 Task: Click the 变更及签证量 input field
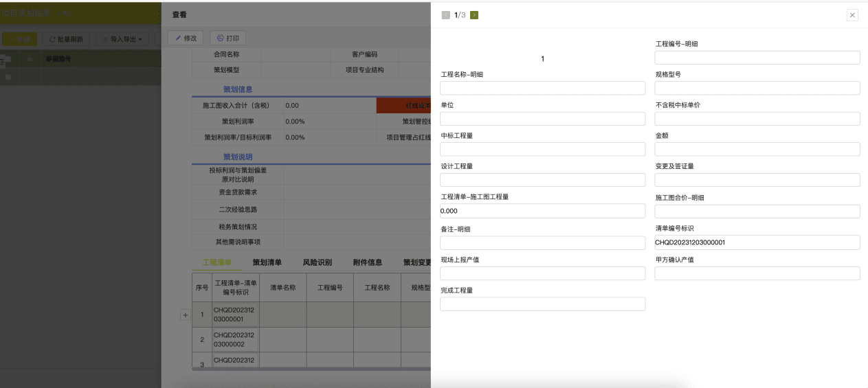click(x=757, y=180)
